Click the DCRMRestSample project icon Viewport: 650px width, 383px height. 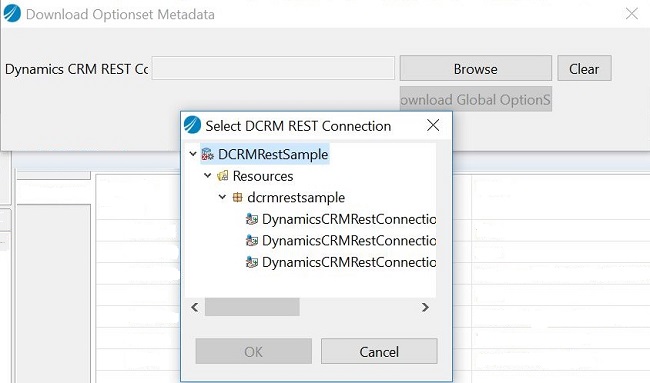[207, 154]
